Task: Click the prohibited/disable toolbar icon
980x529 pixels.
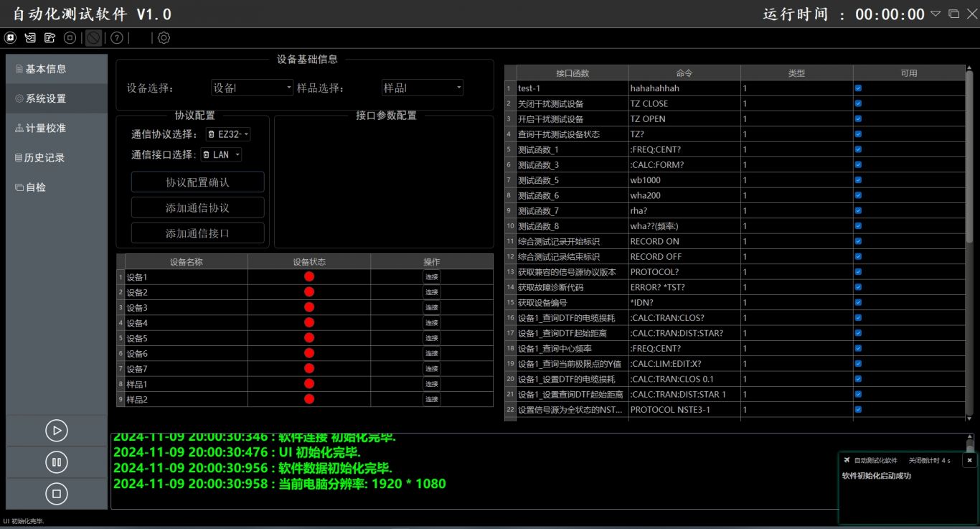Action: pos(93,38)
